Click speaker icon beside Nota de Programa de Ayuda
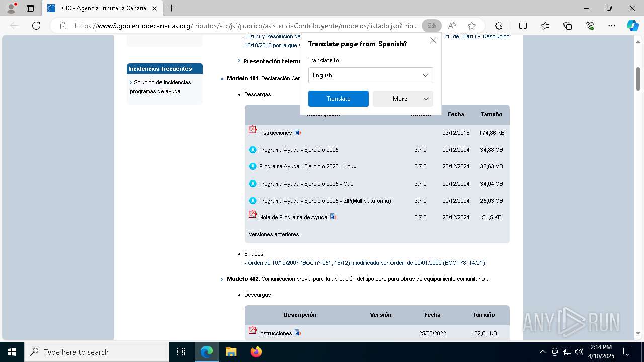 point(333,217)
